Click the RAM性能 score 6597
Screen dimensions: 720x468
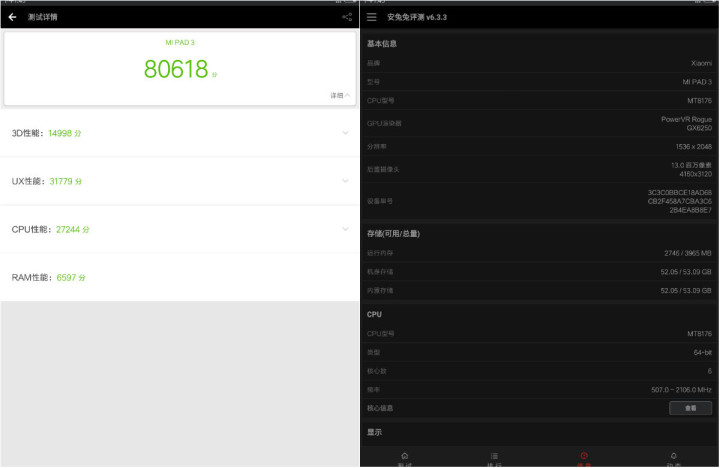point(67,277)
